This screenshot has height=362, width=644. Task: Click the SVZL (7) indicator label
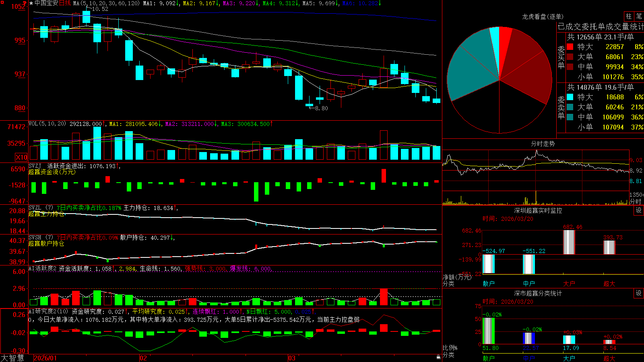click(x=41, y=208)
